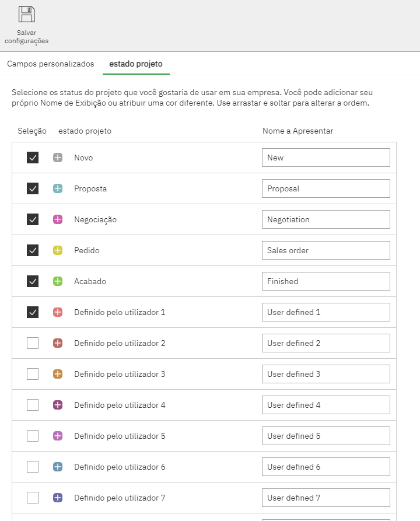Click the red icon for Definido pelo utilizador 1

(58, 312)
